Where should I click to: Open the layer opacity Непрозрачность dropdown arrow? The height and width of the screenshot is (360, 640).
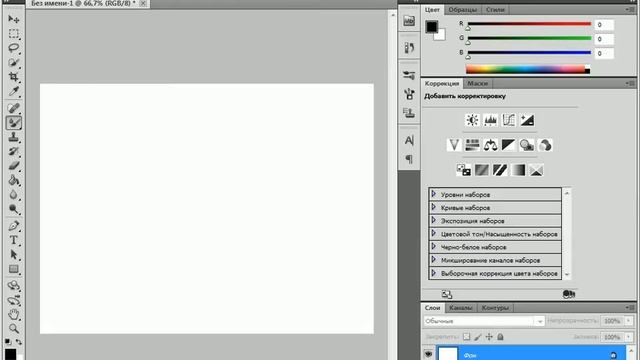click(629, 321)
